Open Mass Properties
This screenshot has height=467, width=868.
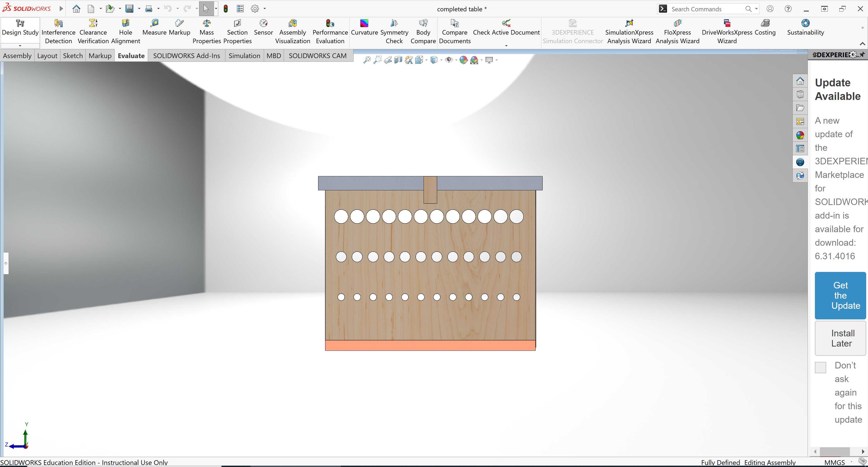click(207, 32)
